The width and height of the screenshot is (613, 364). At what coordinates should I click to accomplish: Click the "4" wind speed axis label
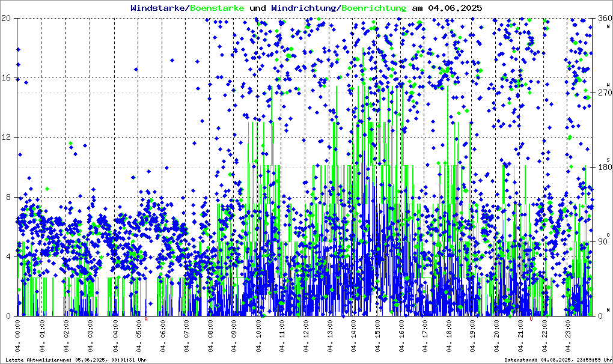coord(8,256)
